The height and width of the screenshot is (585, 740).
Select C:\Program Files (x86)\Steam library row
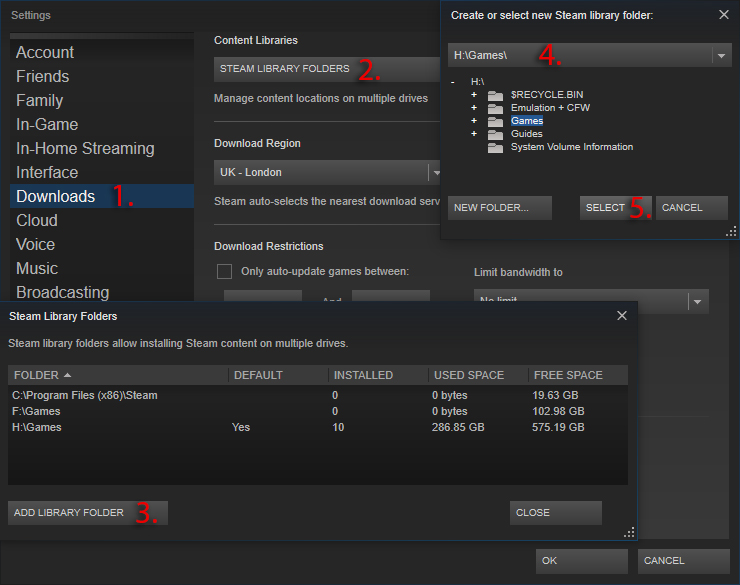pyautogui.click(x=318, y=395)
